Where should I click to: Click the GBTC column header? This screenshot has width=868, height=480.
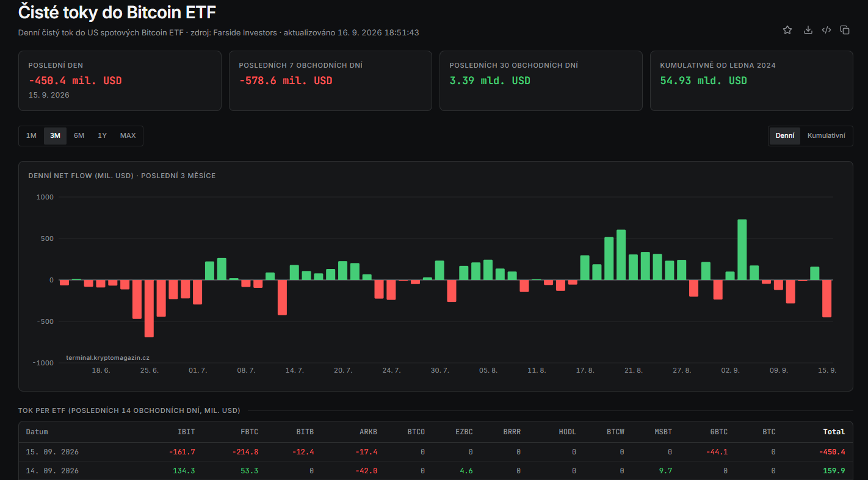click(719, 432)
